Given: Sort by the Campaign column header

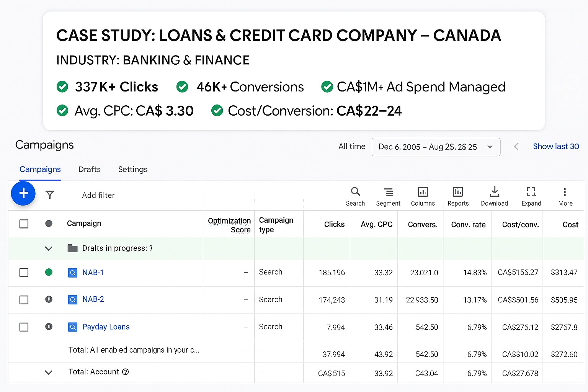Looking at the screenshot, I should [x=84, y=223].
